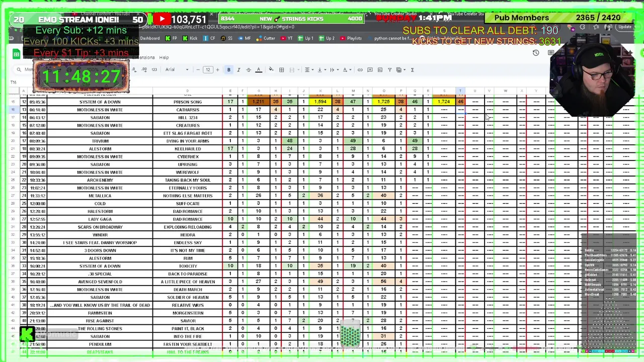
Task: Open the MF bookmark
Action: coord(245,38)
